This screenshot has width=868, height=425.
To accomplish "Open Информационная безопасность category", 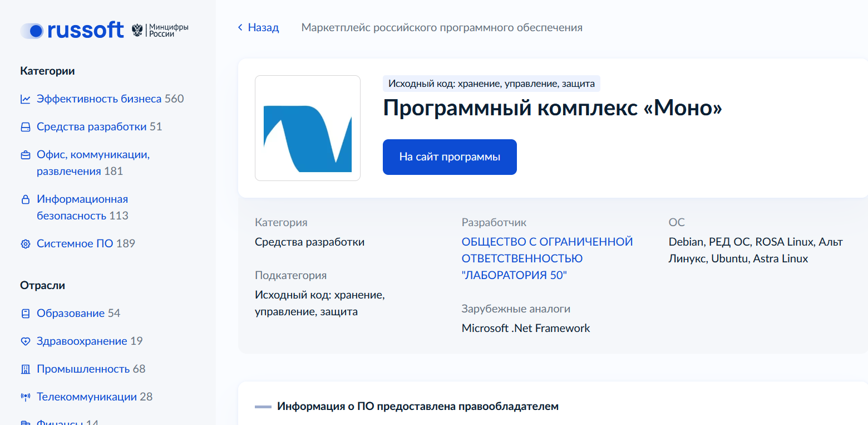I will click(x=82, y=207).
